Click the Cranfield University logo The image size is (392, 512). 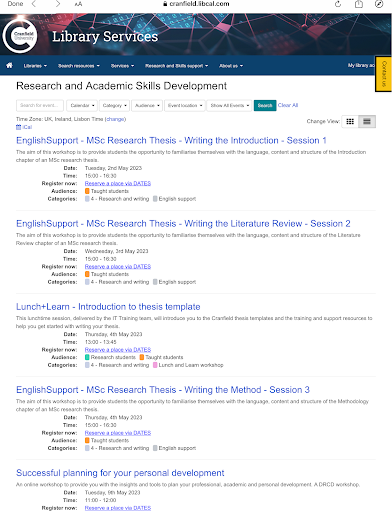(x=20, y=36)
